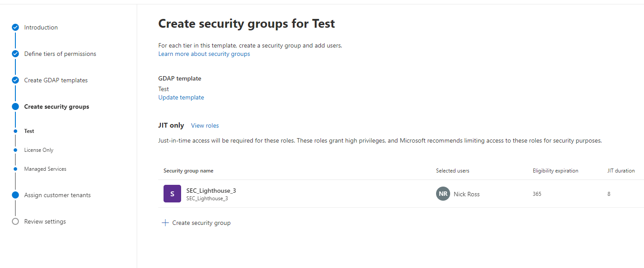Select the Managed Services sub-step

[x=45, y=169]
